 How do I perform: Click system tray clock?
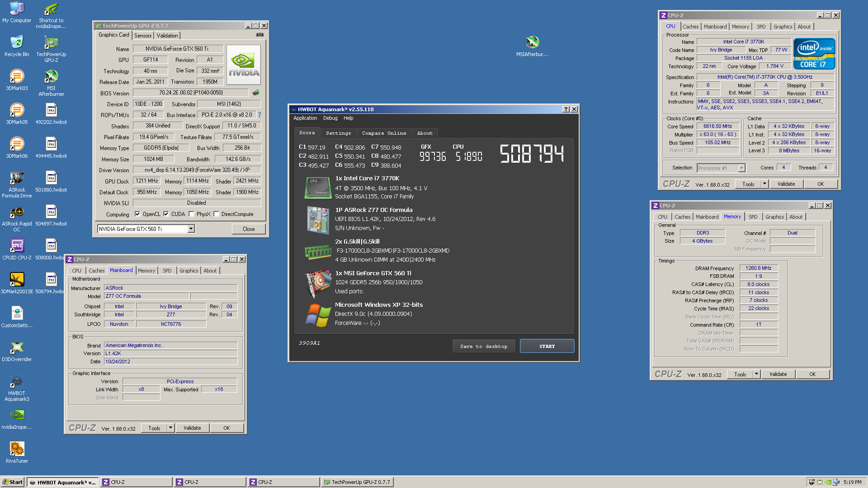[x=852, y=482]
